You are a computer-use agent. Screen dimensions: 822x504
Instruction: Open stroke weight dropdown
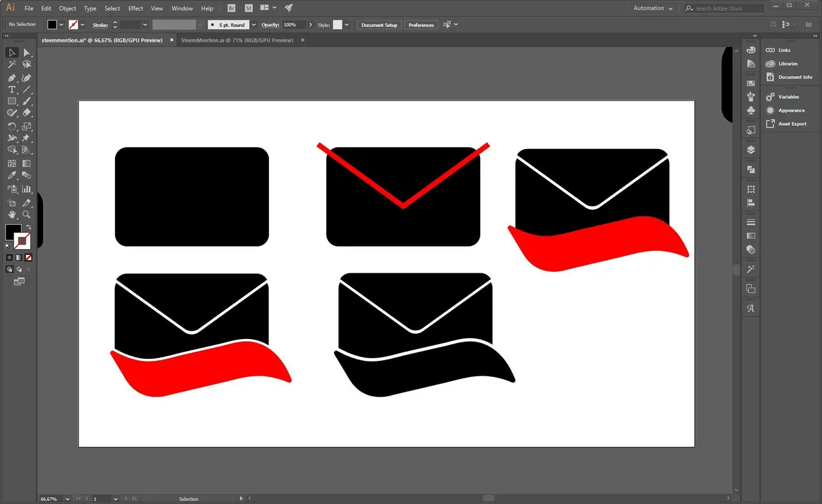(x=145, y=25)
